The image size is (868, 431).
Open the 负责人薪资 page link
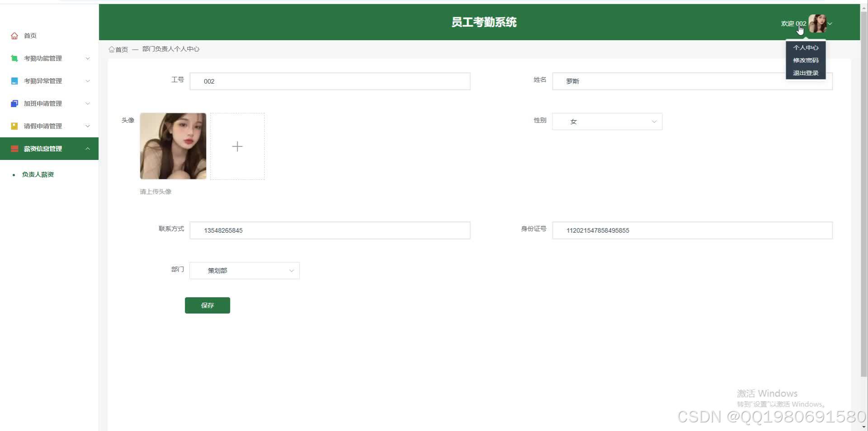click(x=38, y=174)
